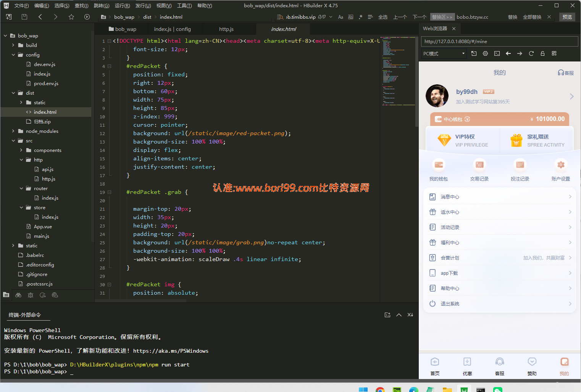The height and width of the screenshot is (392, 581).
Task: Go forward with the toolbar right arrow
Action: pyautogui.click(x=56, y=17)
